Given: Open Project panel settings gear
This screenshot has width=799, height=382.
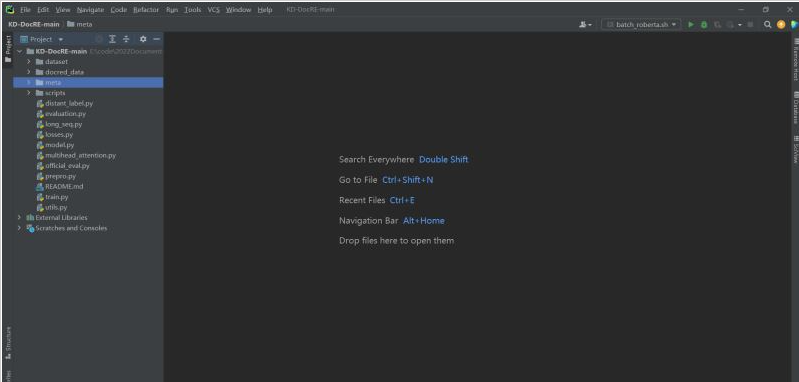Looking at the screenshot, I should [x=143, y=39].
